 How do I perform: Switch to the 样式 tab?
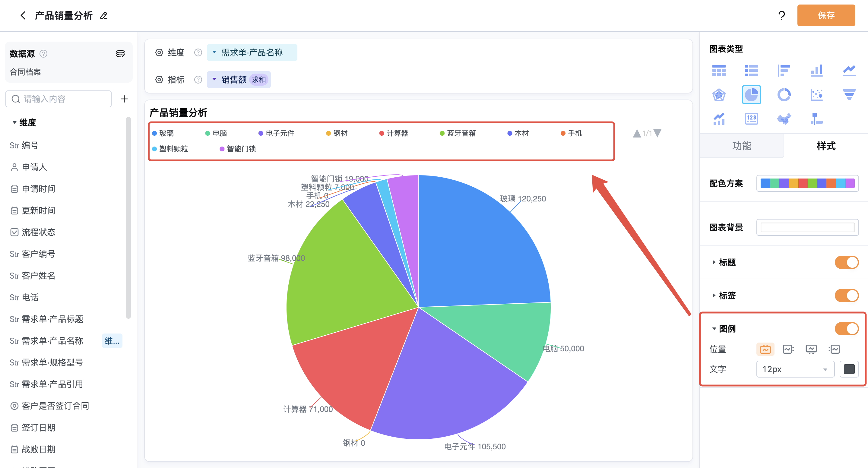[826, 146]
